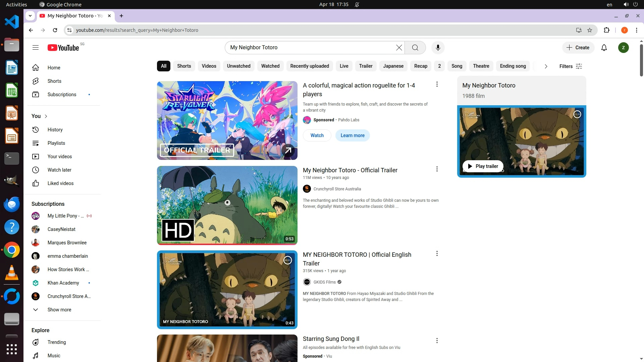
Task: Open Subscriptions in the sidebar
Action: (62, 95)
